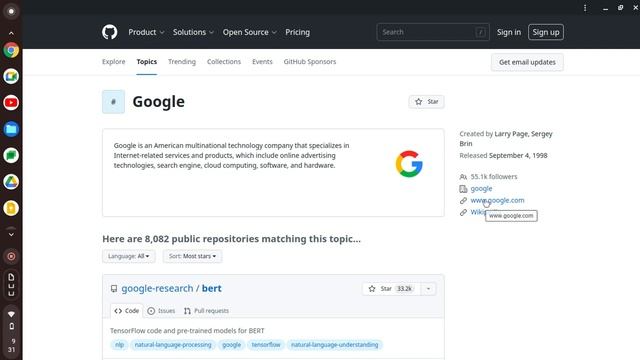Open the Events tab
640x360 pixels.
(x=262, y=62)
